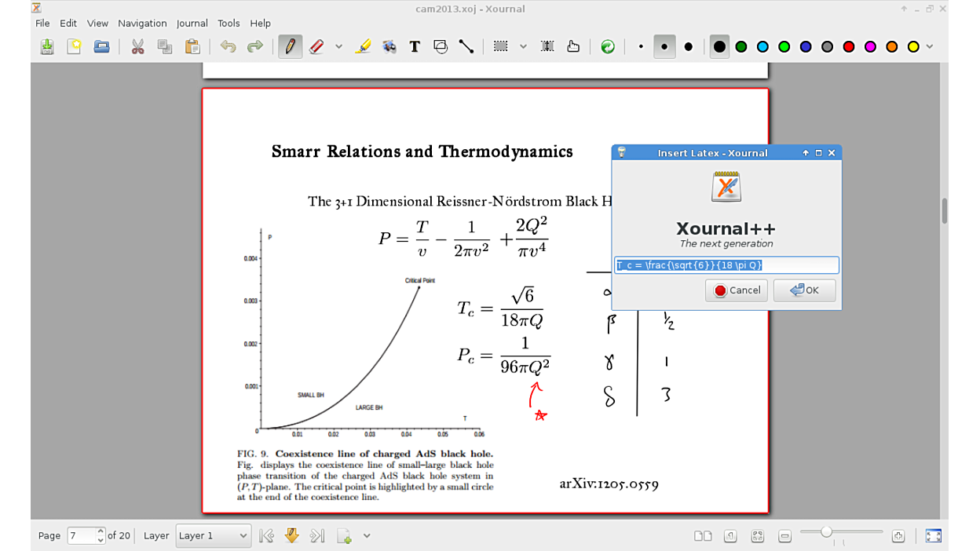980x551 pixels.
Task: Jump to last page icon
Action: point(317,536)
